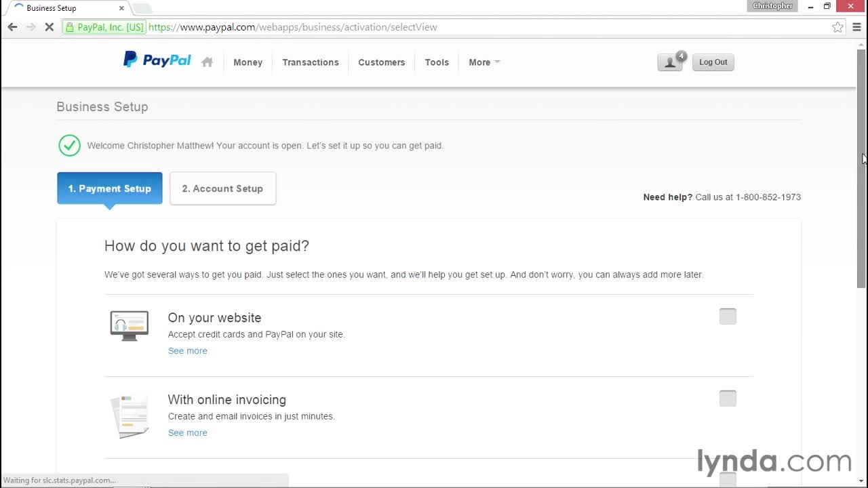Click the address bar URL
Screen dimensions: 868x488
click(293, 27)
